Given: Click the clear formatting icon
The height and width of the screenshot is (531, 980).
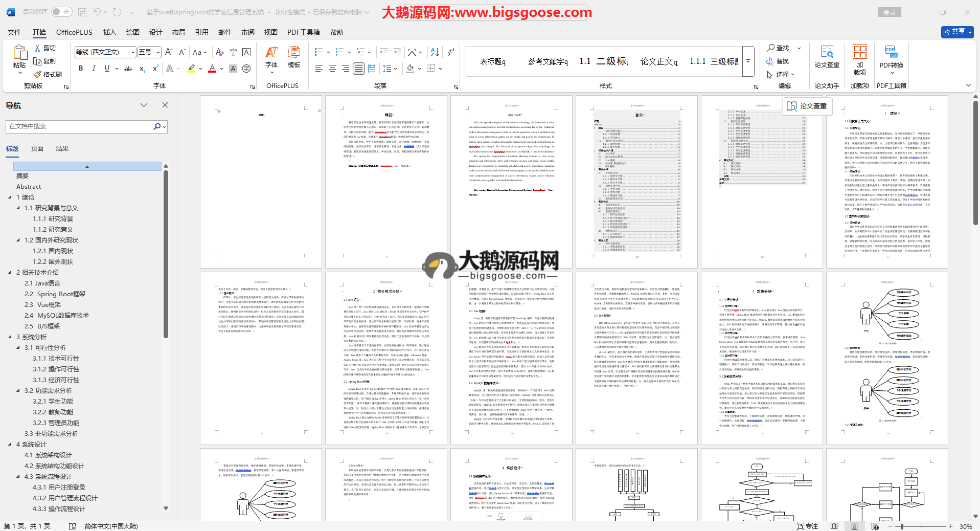Looking at the screenshot, I should (219, 52).
